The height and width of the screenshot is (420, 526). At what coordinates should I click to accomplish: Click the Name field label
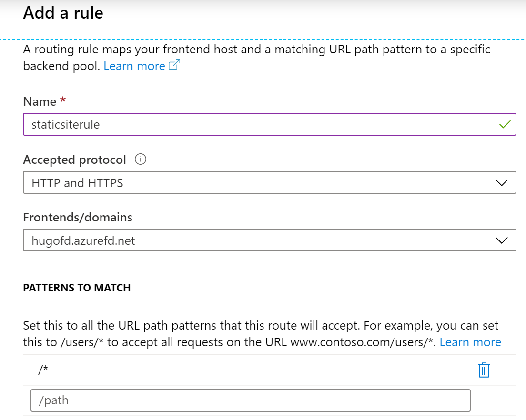coord(40,101)
